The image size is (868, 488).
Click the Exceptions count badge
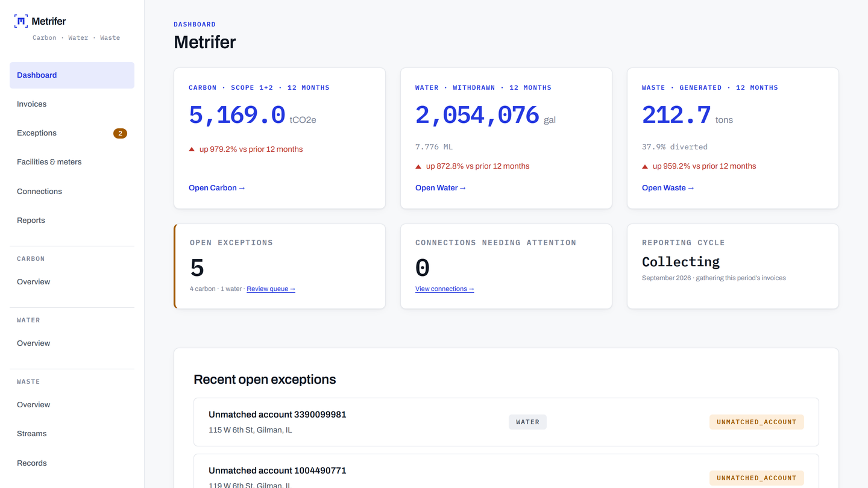(x=120, y=133)
